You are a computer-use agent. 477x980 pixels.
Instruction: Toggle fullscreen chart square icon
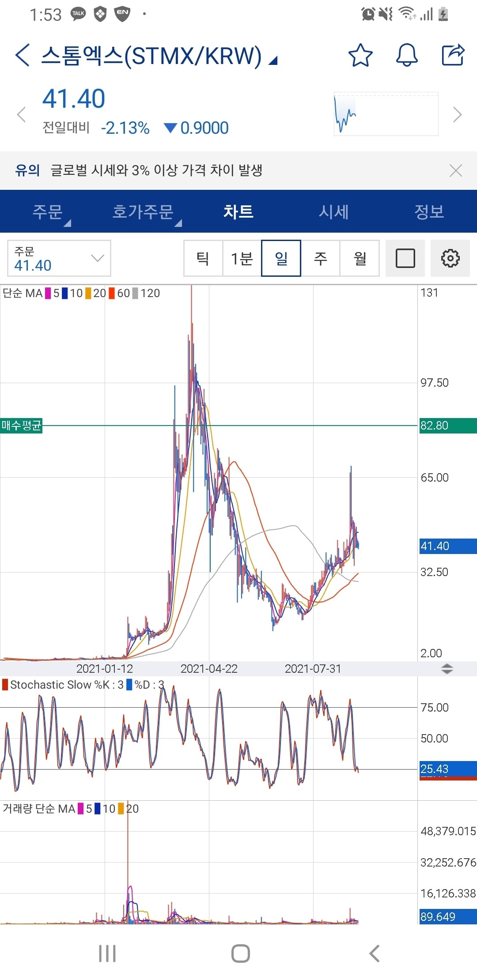click(x=405, y=258)
